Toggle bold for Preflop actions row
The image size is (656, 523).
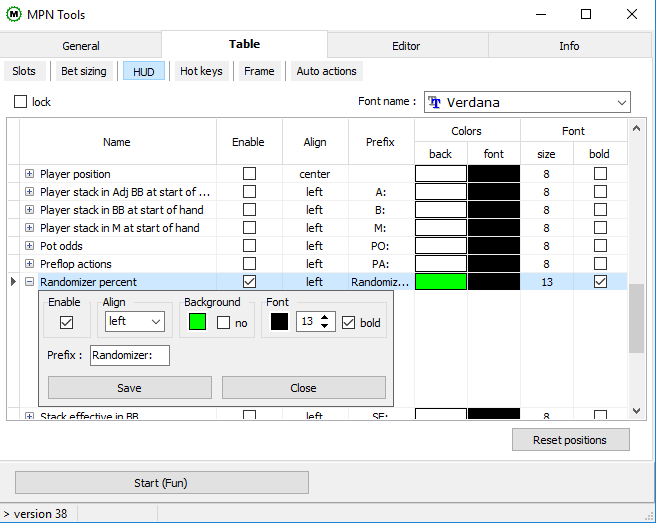tap(600, 264)
